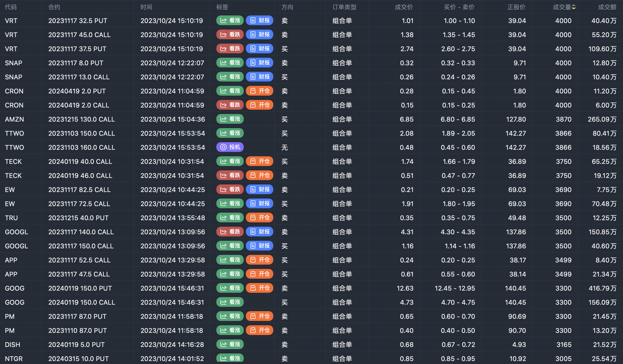Click the 财报 tag on GOOGL 150.0 CALL row
The width and height of the screenshot is (623, 364).
[259, 246]
